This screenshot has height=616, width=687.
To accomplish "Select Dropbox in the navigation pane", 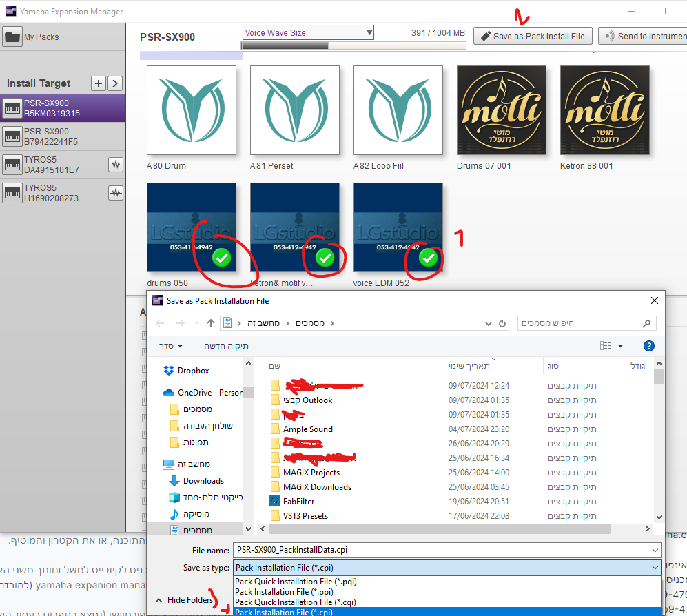I will tap(193, 371).
